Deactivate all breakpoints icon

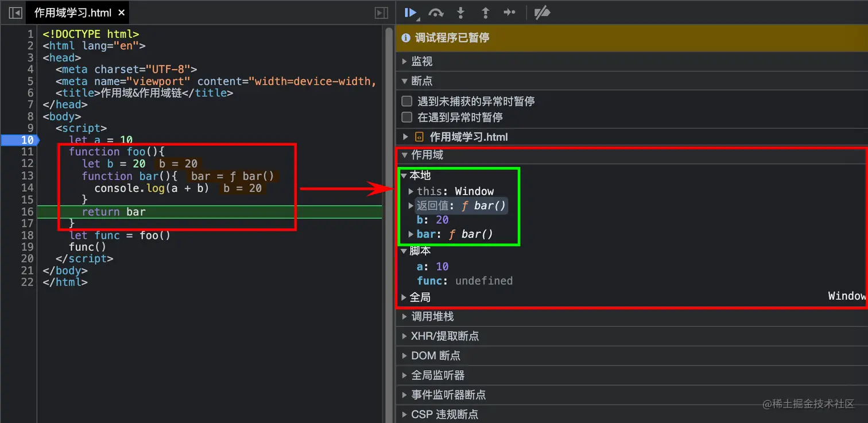[x=542, y=13]
